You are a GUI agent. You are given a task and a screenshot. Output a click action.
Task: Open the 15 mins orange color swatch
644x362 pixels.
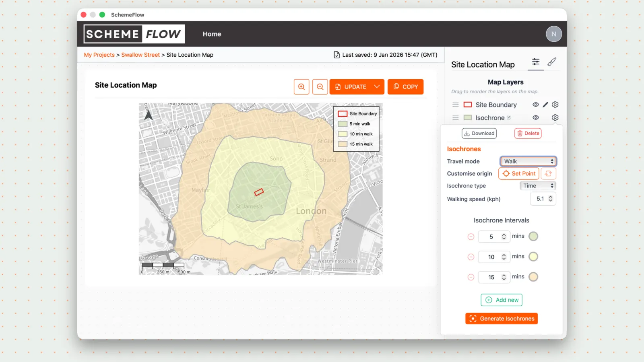[533, 277]
